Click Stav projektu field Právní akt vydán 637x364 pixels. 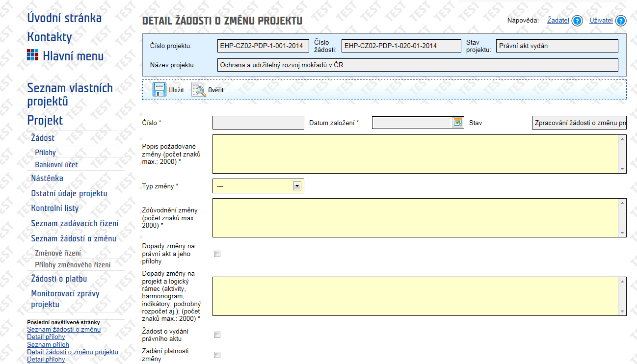click(x=557, y=46)
